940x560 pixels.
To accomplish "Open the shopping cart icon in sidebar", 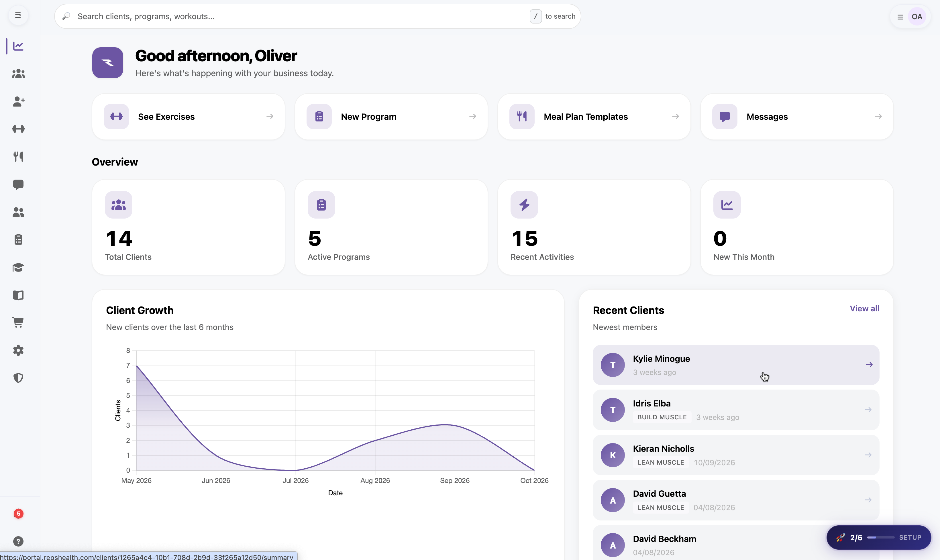I will click(18, 323).
